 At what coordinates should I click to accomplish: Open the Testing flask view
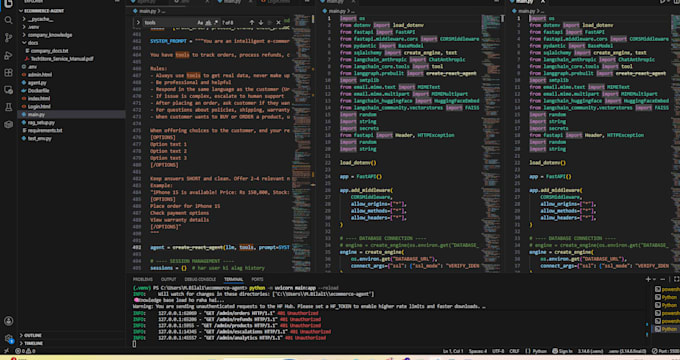(8, 107)
